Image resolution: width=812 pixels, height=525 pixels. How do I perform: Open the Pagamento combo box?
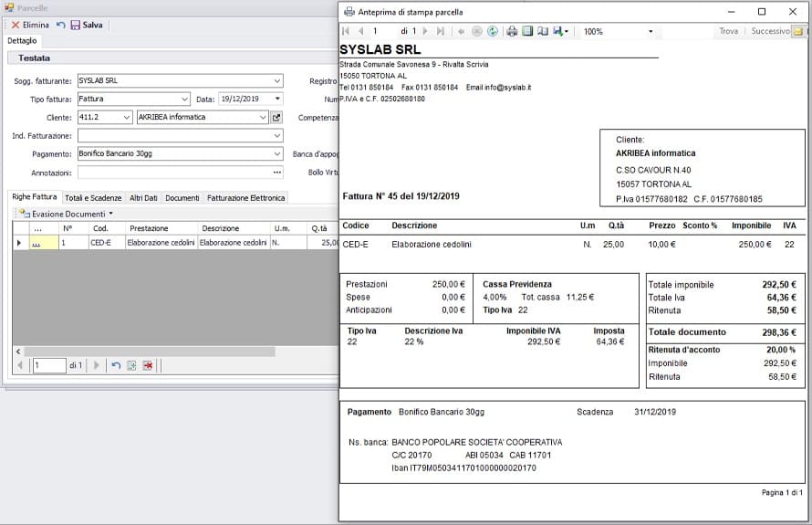coord(277,154)
